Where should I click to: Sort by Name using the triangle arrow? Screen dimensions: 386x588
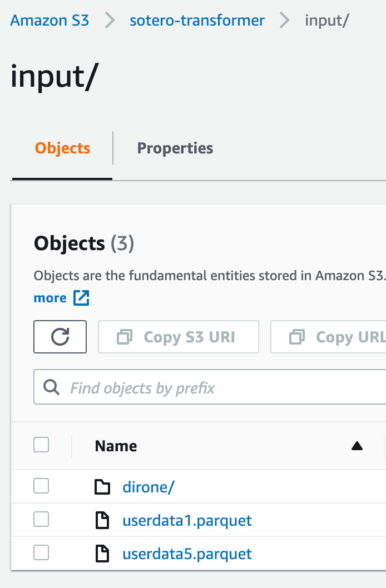pos(357,446)
